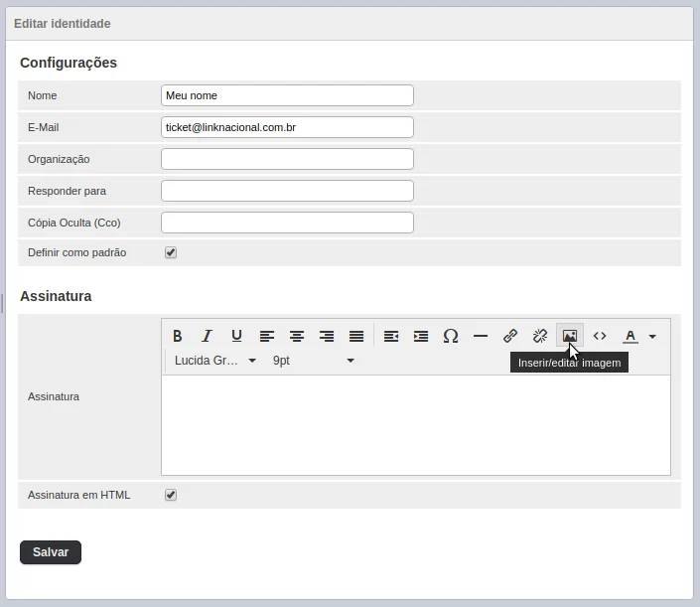Toggle bold formatting in signature editor
700x607 pixels.
[x=178, y=336]
